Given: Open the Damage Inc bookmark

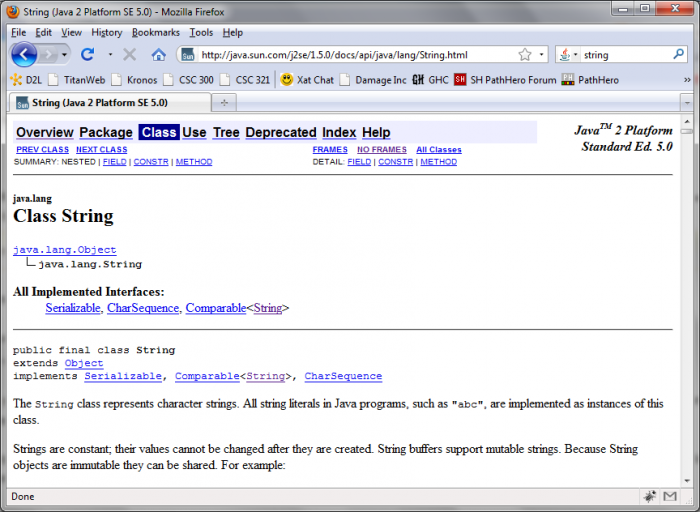Looking at the screenshot, I should coord(373,80).
